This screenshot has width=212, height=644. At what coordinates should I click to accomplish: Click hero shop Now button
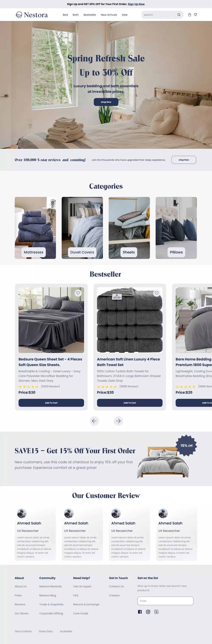[x=106, y=102]
